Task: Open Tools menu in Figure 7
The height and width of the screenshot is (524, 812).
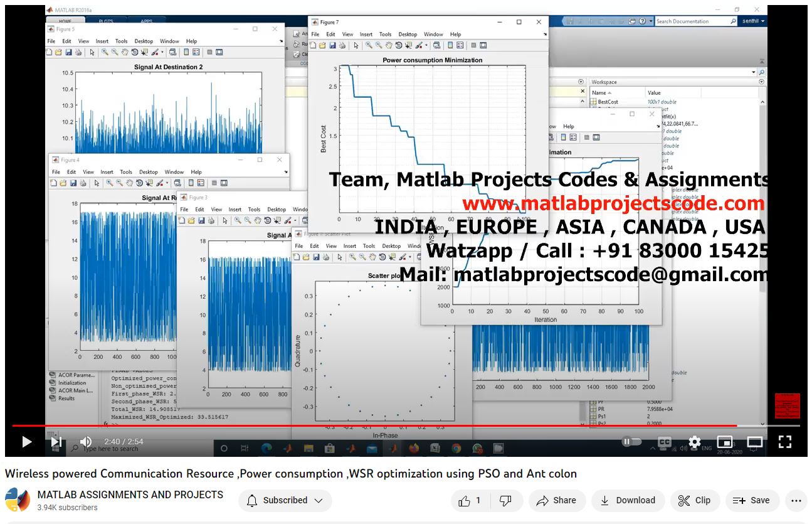Action: tap(386, 34)
